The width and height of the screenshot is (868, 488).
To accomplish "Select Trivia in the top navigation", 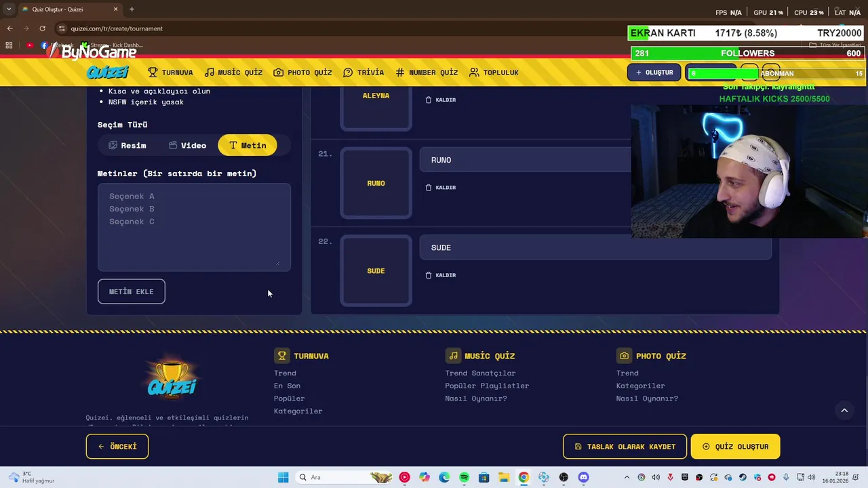I will click(x=363, y=73).
